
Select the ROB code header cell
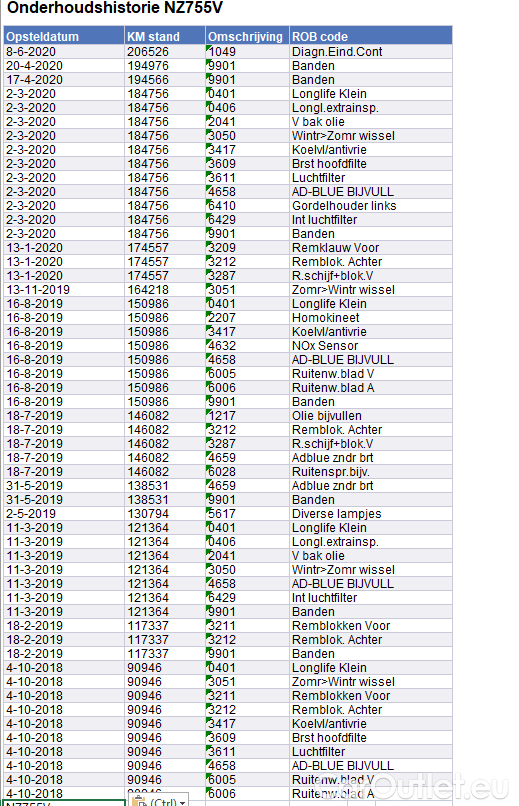(x=370, y=36)
